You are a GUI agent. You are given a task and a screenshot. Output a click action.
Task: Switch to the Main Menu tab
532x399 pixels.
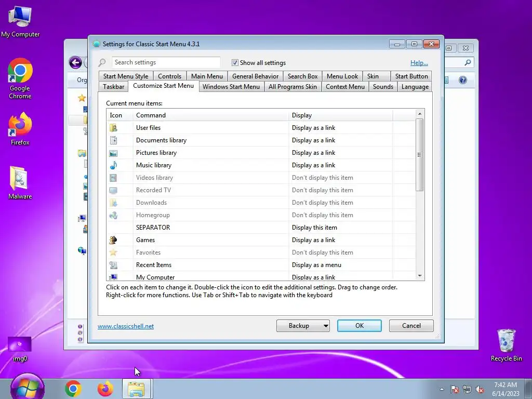pos(207,76)
